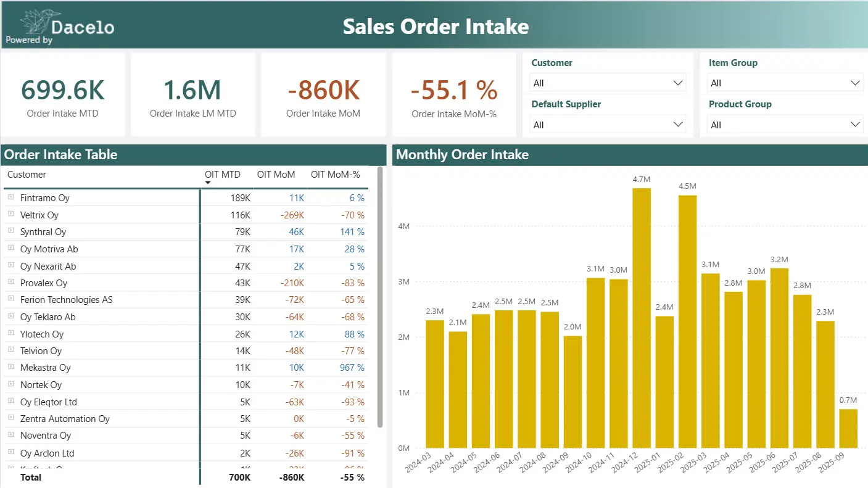
Task: Click the expand icon next to Nortek Oy
Action: point(10,384)
